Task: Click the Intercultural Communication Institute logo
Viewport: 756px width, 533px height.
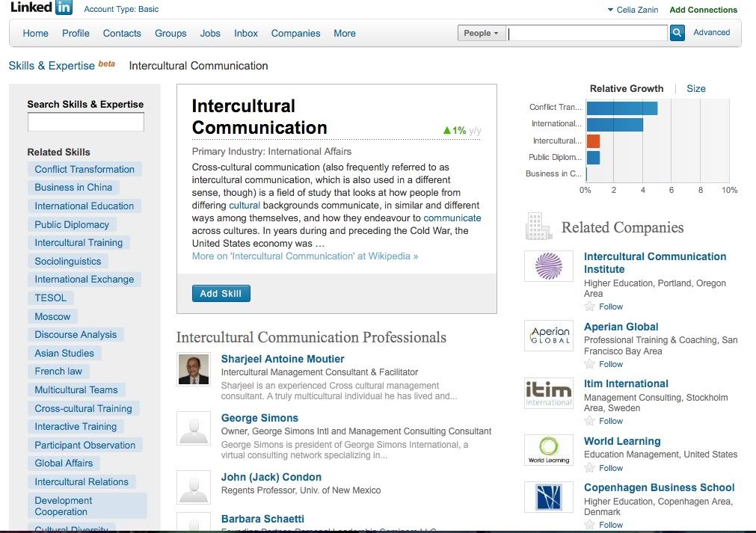Action: 549,266
